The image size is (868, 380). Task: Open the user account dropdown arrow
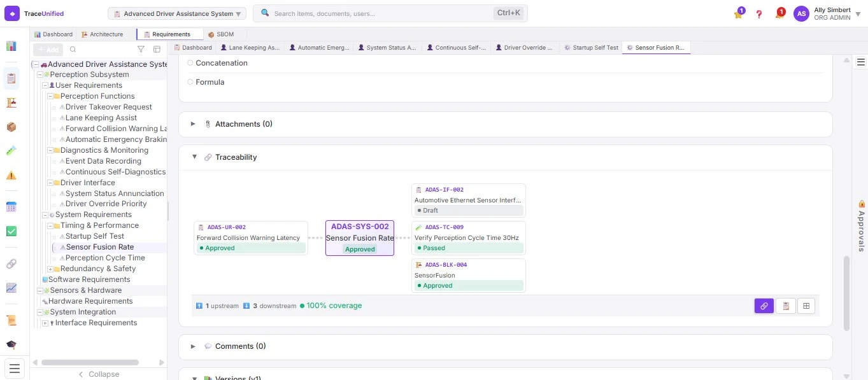tap(858, 14)
